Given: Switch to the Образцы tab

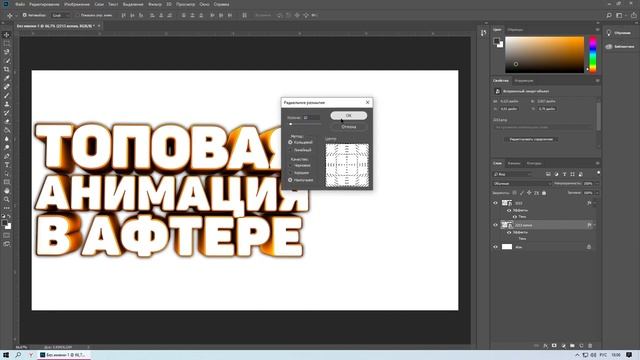Looking at the screenshot, I should pos(515,30).
